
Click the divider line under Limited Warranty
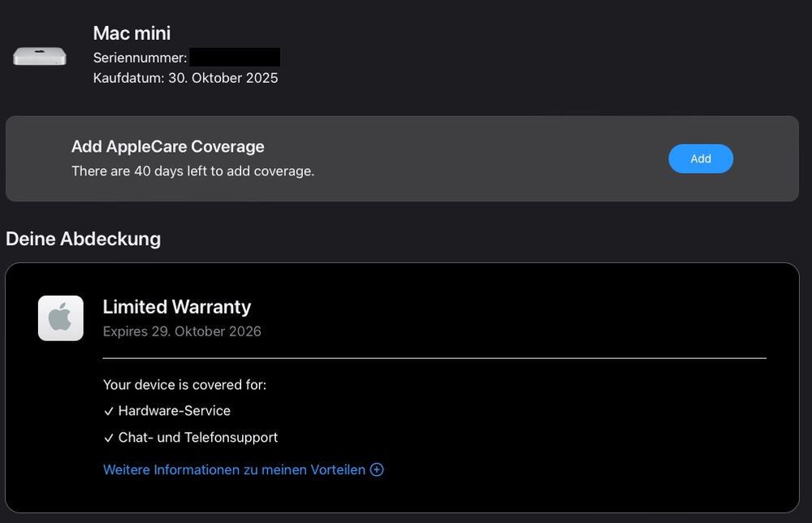(x=434, y=358)
